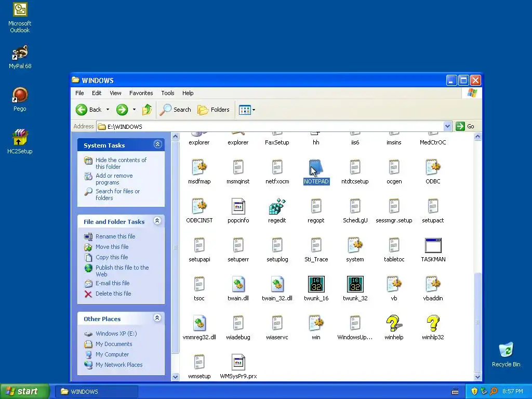
Task: Select the Sti_Trace file icon
Action: coord(316,245)
